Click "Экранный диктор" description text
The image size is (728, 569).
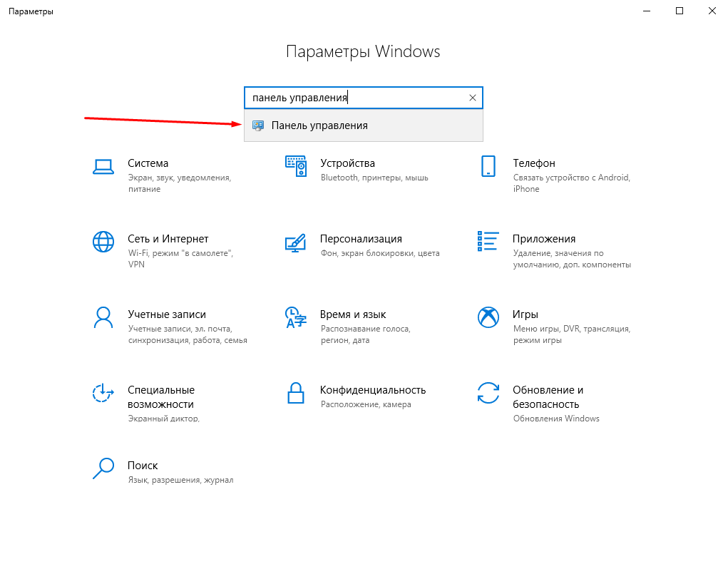pos(164,419)
